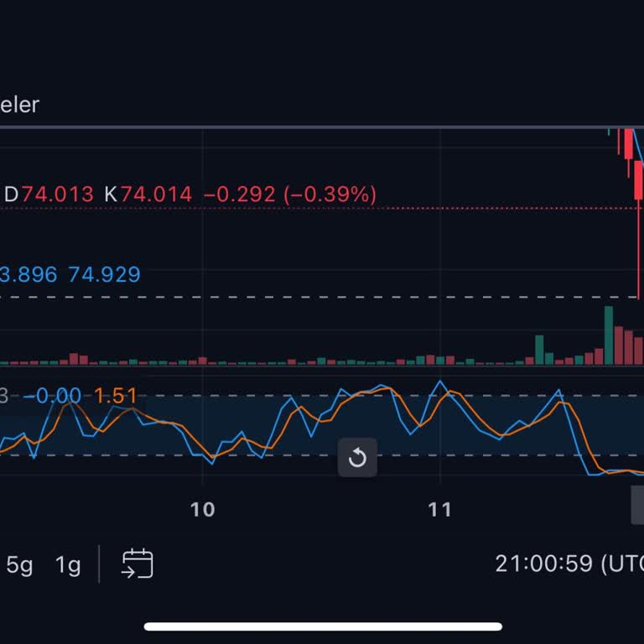
Task: Tap the red dotted current price line
Action: (x=503, y=206)
